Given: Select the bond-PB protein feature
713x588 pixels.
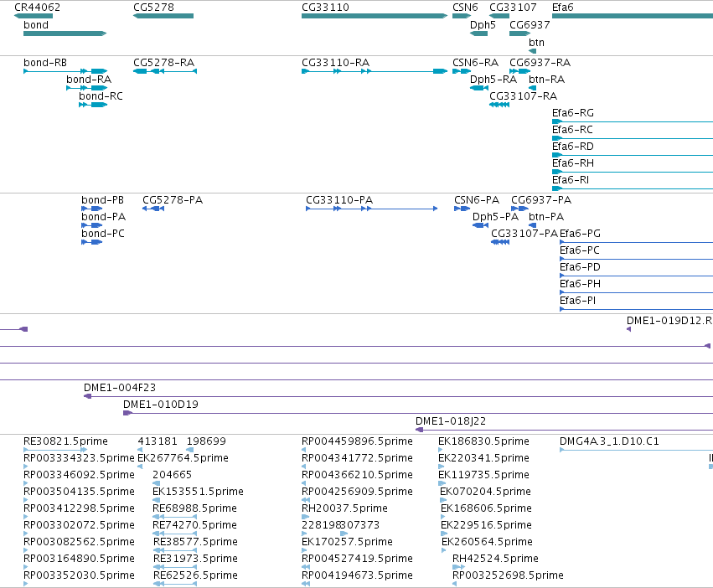Looking at the screenshot, I should 92,209.
